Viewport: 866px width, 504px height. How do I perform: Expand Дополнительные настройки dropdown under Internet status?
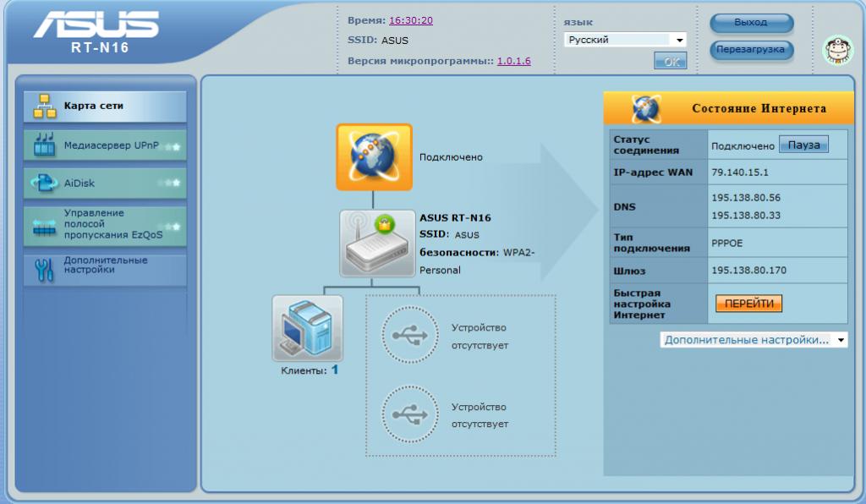[754, 340]
